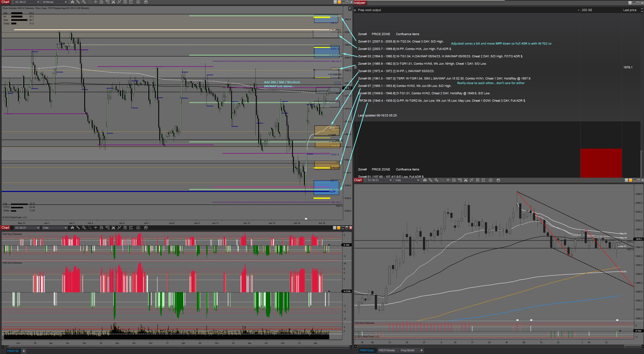The width and height of the screenshot is (644, 354).
Task: Open GC 08-23 dropdown in Find Sym Extremes chart
Action: click(x=27, y=227)
